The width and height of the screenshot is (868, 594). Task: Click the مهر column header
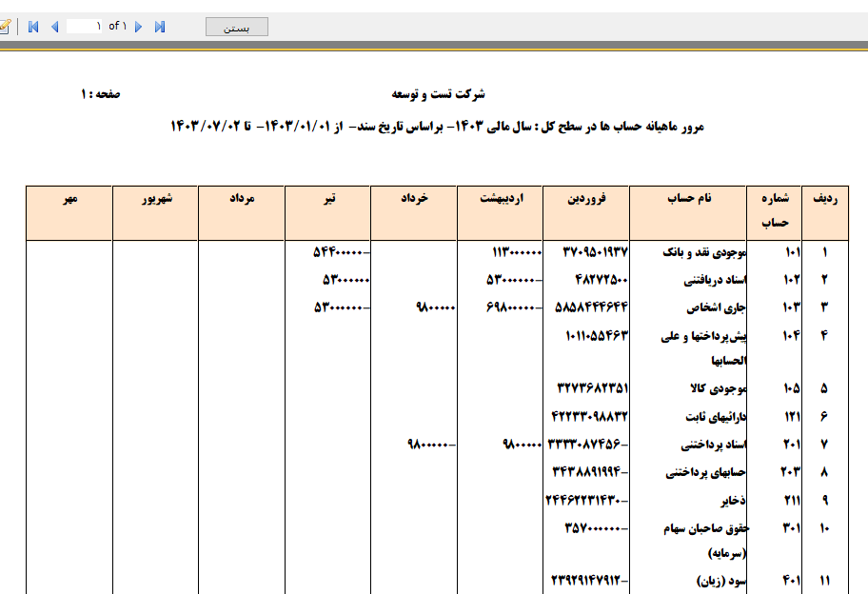(69, 213)
